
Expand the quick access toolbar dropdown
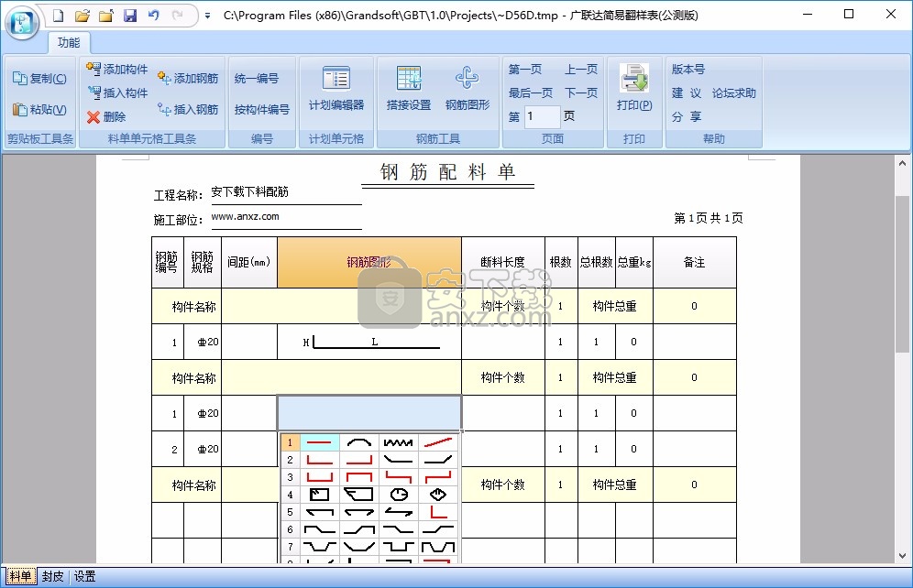pyautogui.click(x=207, y=16)
